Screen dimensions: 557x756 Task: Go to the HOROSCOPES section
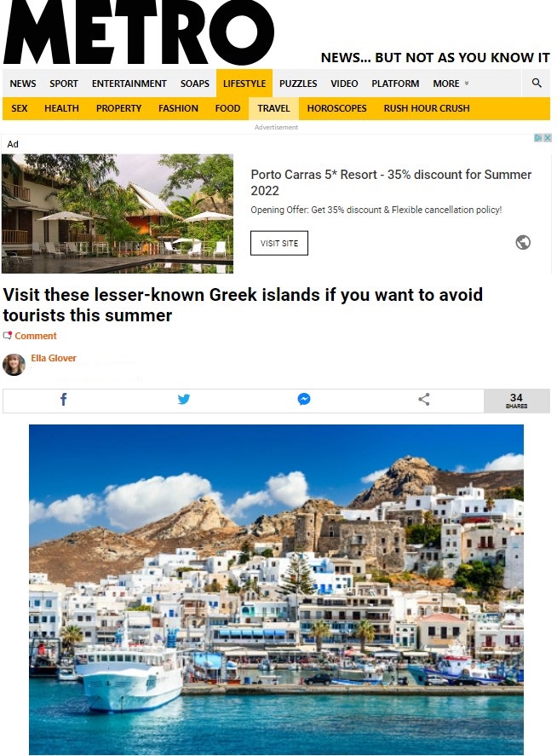coord(336,108)
